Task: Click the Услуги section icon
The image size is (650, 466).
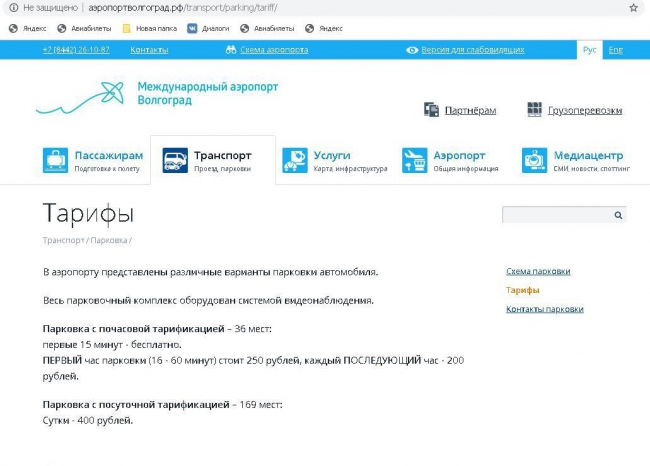Action: (295, 160)
